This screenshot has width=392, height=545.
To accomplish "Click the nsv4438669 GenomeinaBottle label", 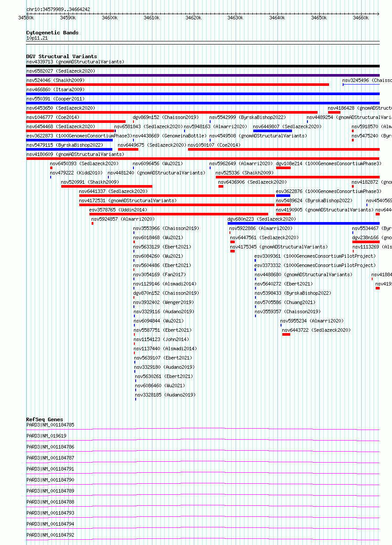I will [170, 136].
